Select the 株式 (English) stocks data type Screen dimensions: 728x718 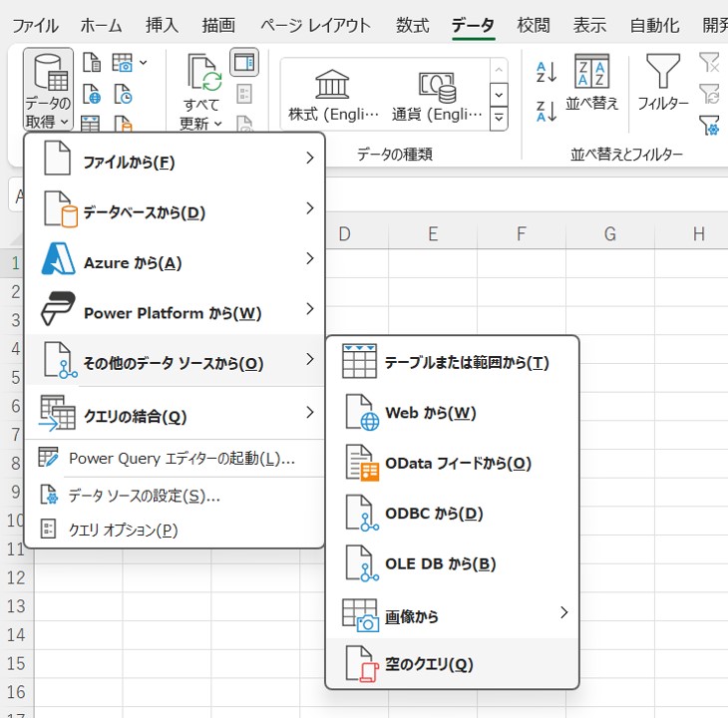(x=333, y=95)
